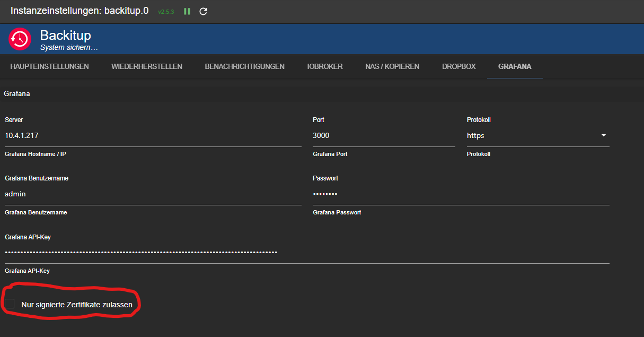The width and height of the screenshot is (644, 337).
Task: Click the Grafana Passwort hint text
Action: pos(337,212)
